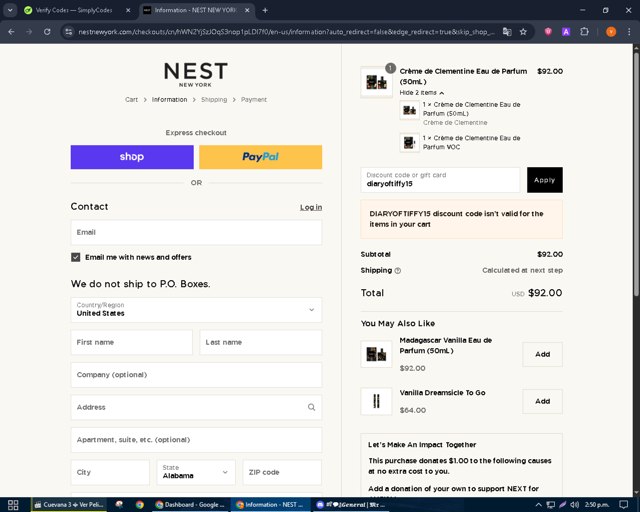Close the Verify Codes SimplyCodes tab
The width and height of the screenshot is (640, 512).
[128, 10]
